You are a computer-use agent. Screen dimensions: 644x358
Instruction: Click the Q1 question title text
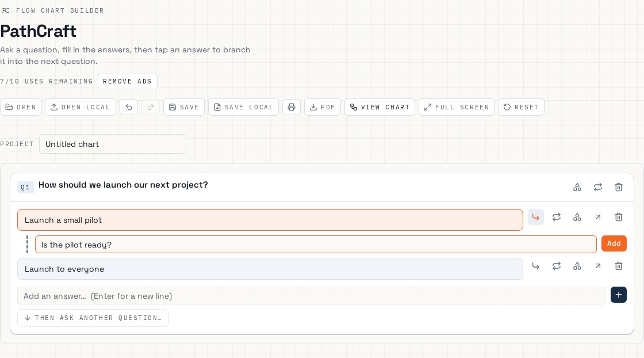(123, 185)
